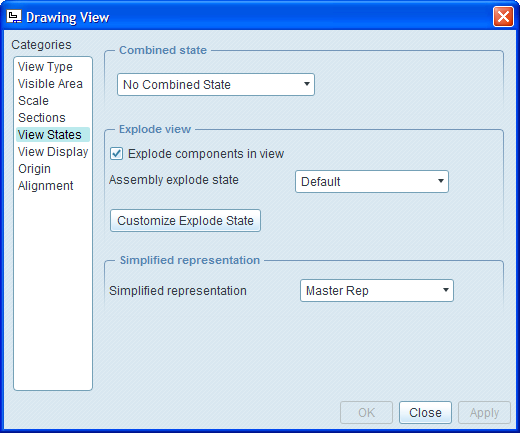Screen dimensions: 520x433
Task: Choose the Origin category
Action: 34,169
